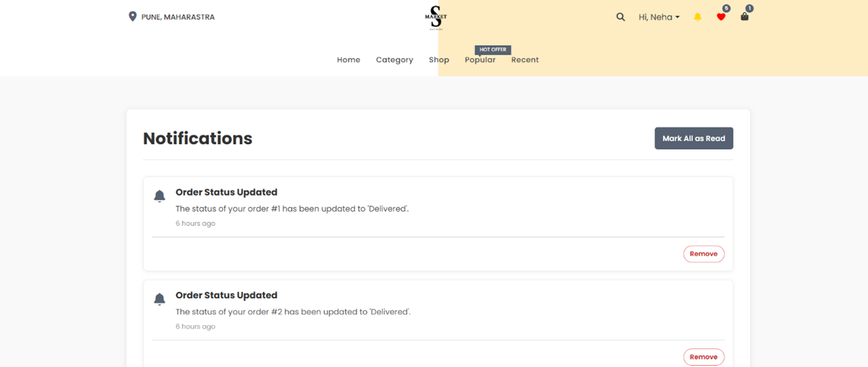The image size is (868, 367).
Task: Open the Recent menu item
Action: coord(525,60)
